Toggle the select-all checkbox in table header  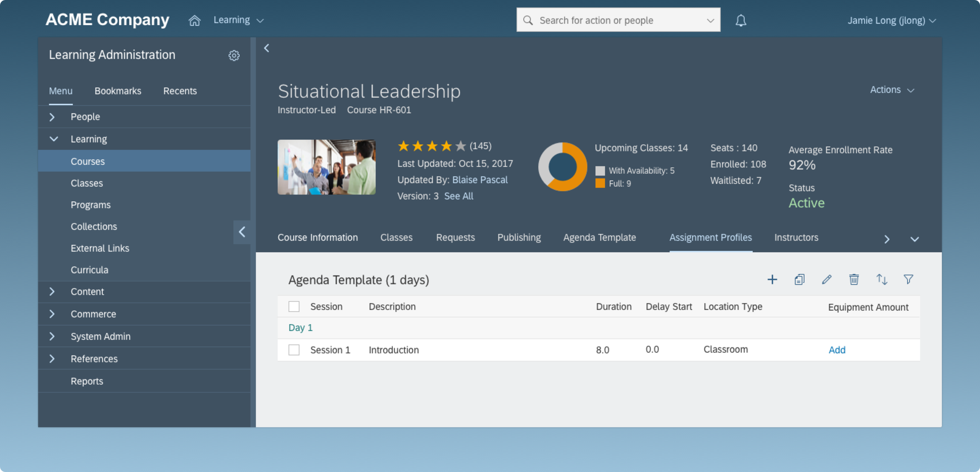294,306
